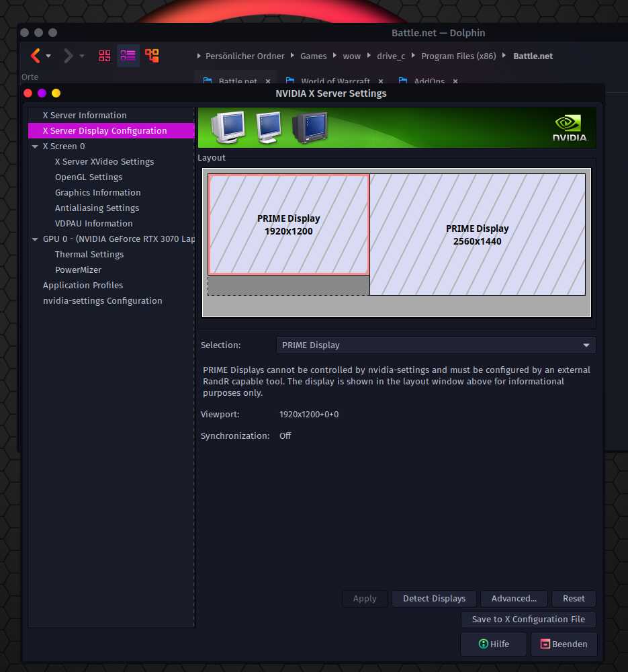628x672 pixels.
Task: Click the yellow window button of NVIDIA Settings
Action: tap(56, 93)
